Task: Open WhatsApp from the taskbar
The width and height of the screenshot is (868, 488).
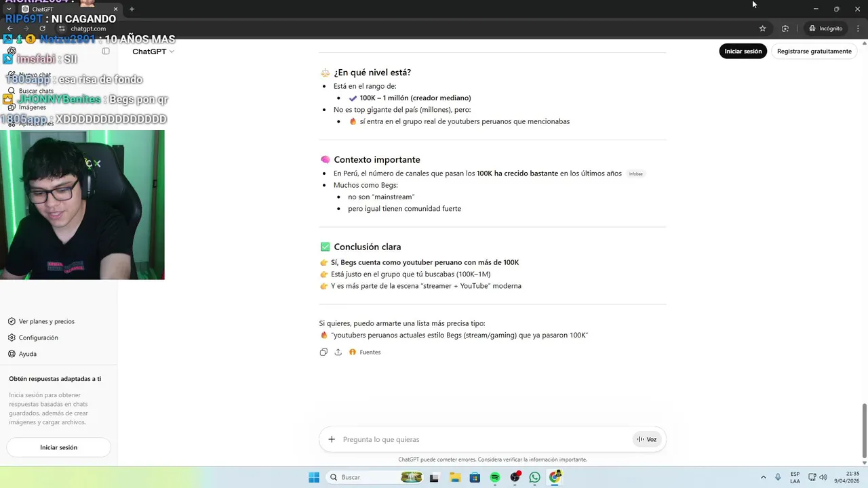Action: click(x=535, y=477)
